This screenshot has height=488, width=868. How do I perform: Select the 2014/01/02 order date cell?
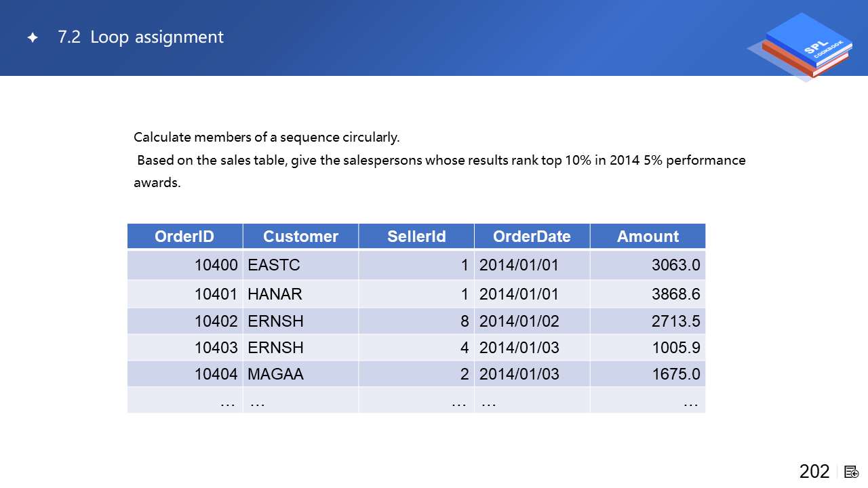click(x=519, y=321)
